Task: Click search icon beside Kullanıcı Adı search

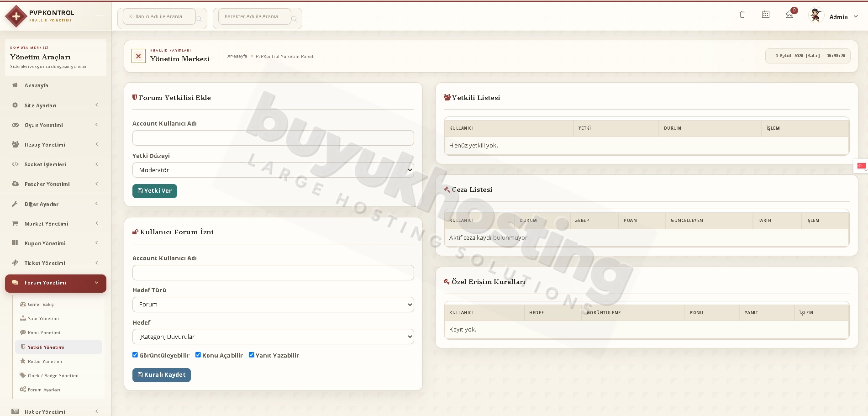Action: tap(199, 19)
